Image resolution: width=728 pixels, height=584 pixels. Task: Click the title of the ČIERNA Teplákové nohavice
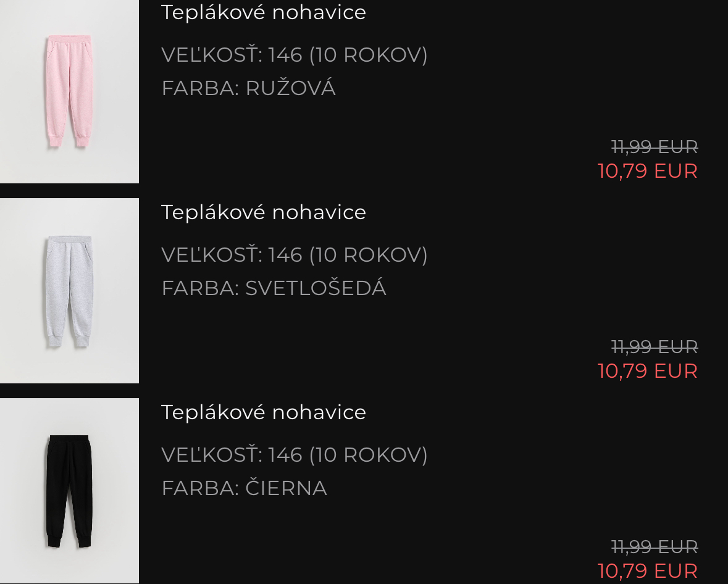264,412
